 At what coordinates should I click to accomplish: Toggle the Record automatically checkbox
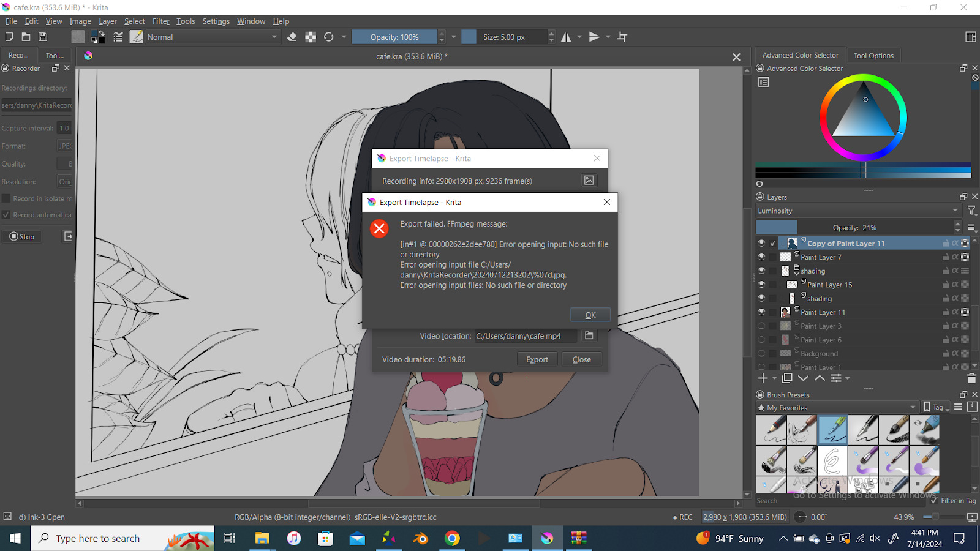(6, 215)
